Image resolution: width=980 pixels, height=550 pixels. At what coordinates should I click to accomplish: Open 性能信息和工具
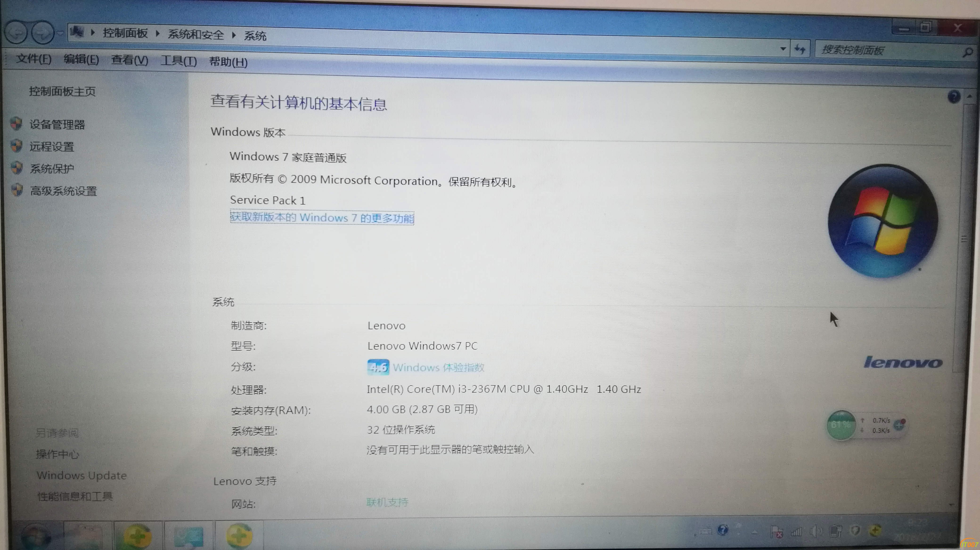tap(75, 496)
